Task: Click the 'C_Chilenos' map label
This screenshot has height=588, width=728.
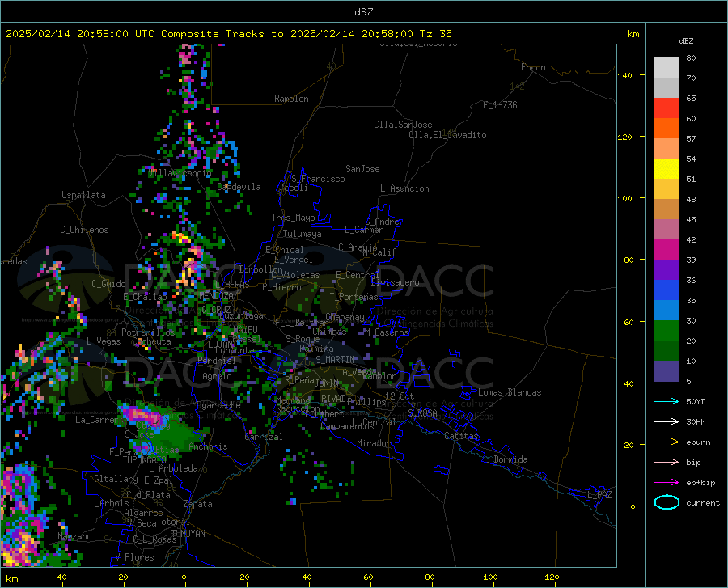Action: (x=84, y=230)
